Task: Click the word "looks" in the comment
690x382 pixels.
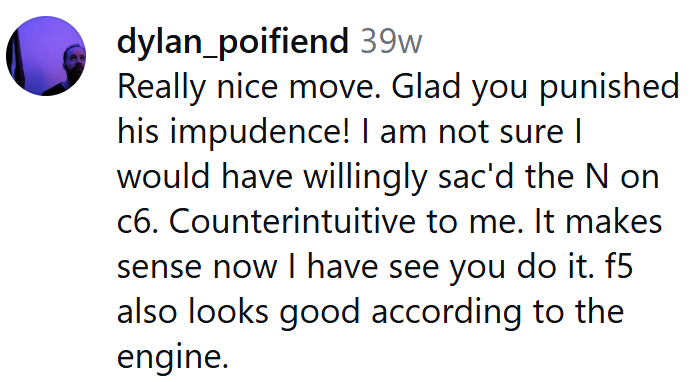Action: point(228,311)
